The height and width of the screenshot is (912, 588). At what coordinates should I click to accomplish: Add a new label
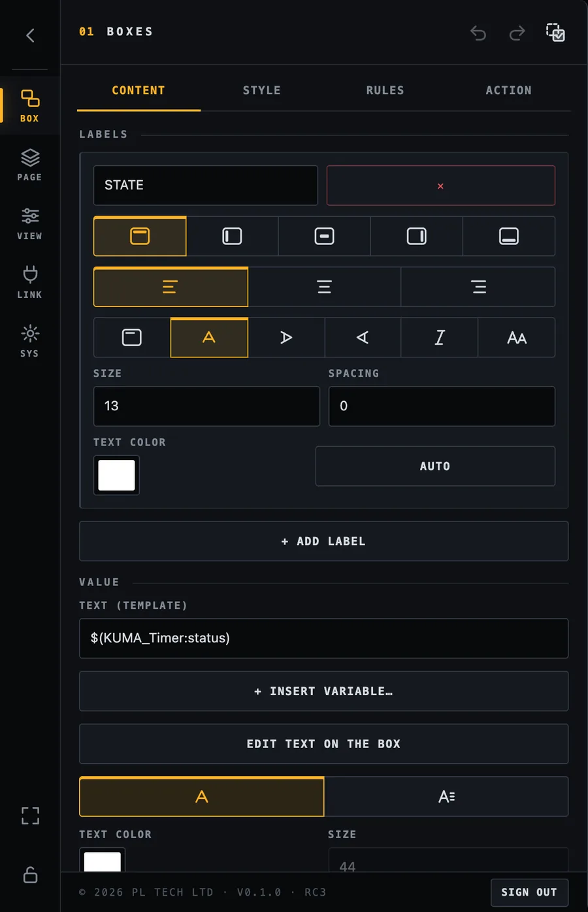coord(324,541)
